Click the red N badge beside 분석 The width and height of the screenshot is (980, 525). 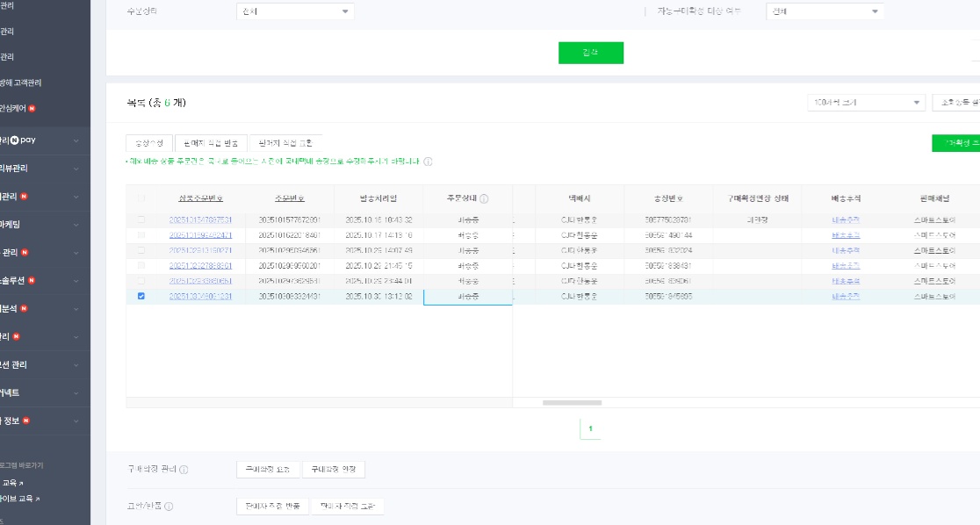(x=24, y=308)
